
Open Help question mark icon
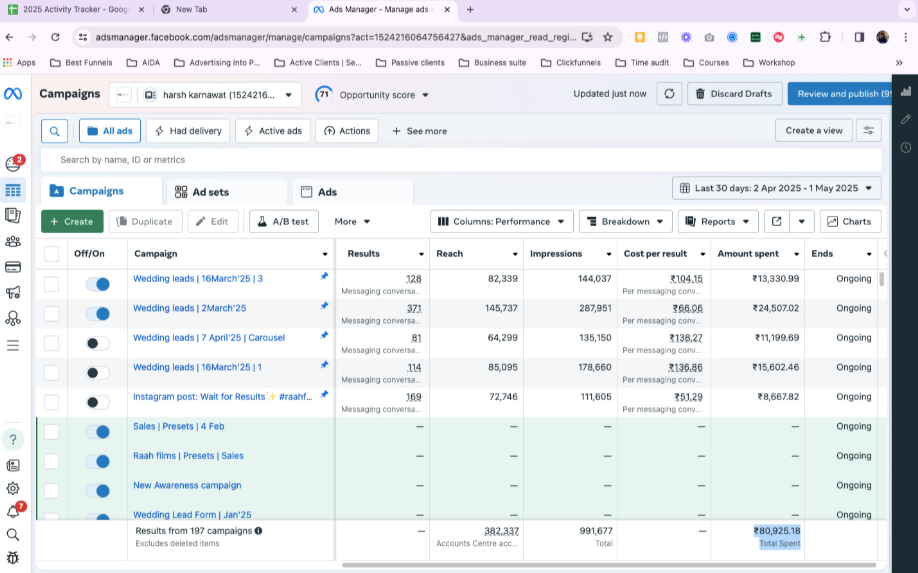13,440
